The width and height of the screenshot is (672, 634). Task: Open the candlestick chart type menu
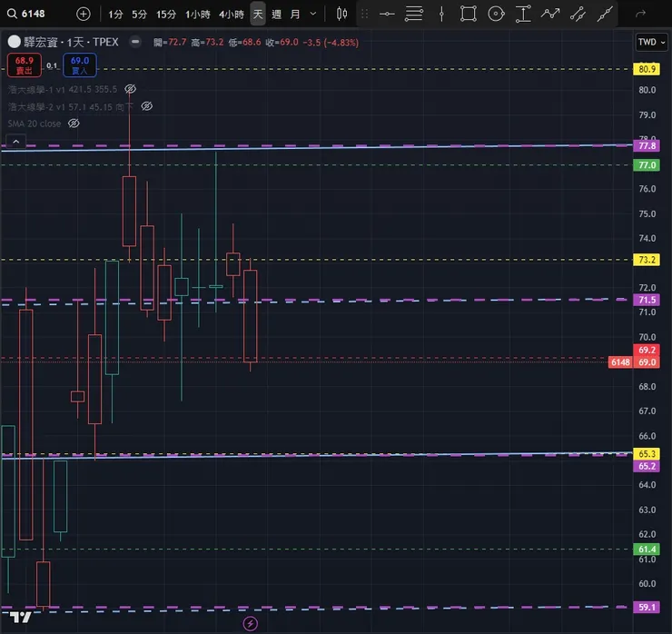341,15
